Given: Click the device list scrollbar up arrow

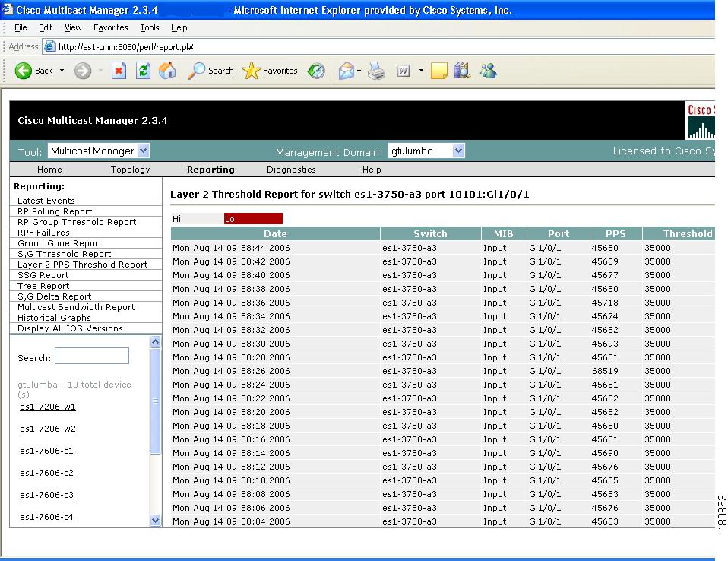Looking at the screenshot, I should coord(156,342).
